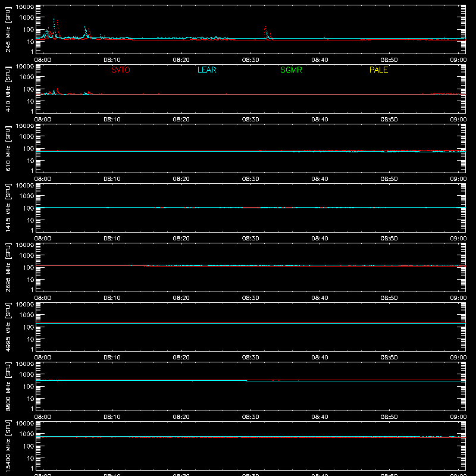
Task: Click the 08:30 time label below the 1415 MHz plot
Action: coord(250,239)
